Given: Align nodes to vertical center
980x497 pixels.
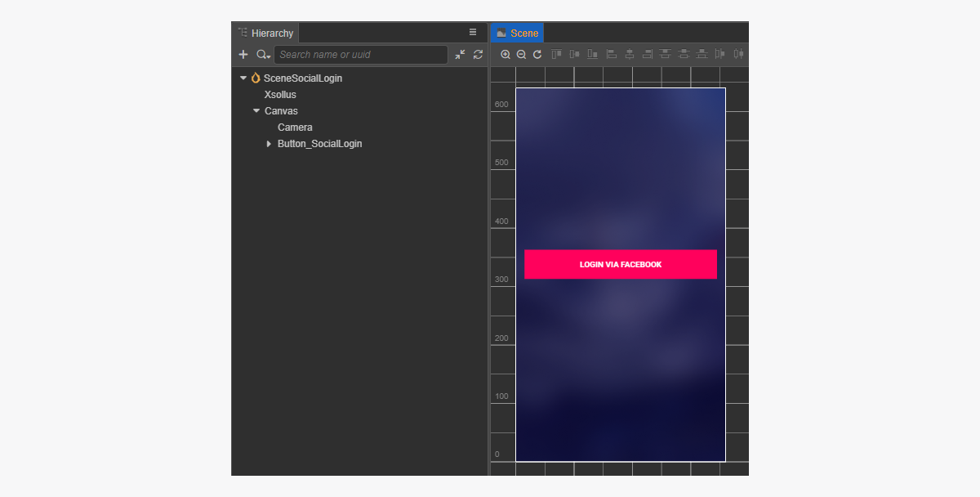Looking at the screenshot, I should point(574,55).
